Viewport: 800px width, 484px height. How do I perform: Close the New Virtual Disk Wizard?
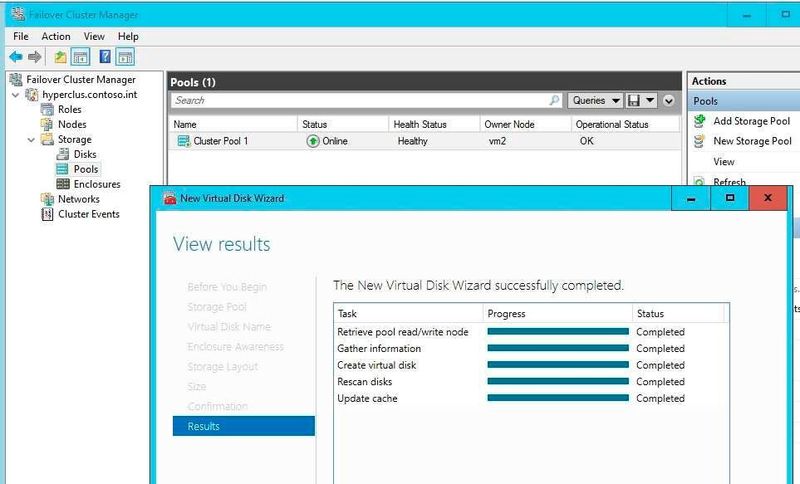(768, 198)
